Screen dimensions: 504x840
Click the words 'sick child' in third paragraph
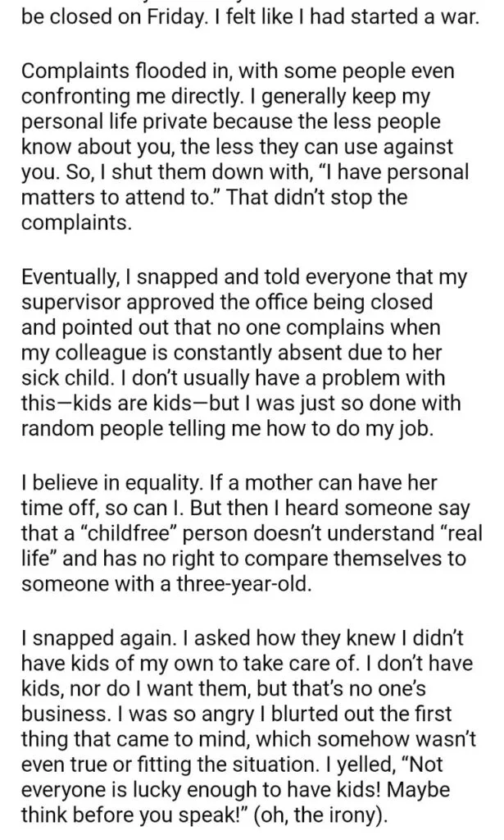click(67, 377)
